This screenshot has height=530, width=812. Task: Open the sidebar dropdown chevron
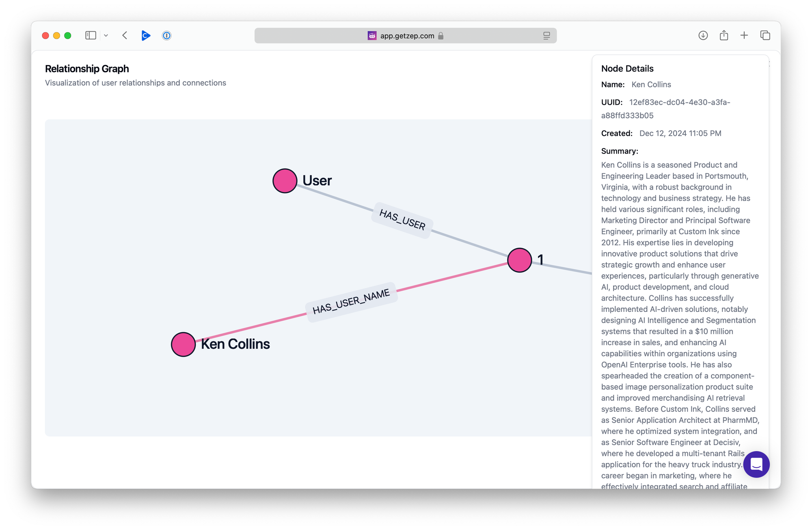[106, 36]
